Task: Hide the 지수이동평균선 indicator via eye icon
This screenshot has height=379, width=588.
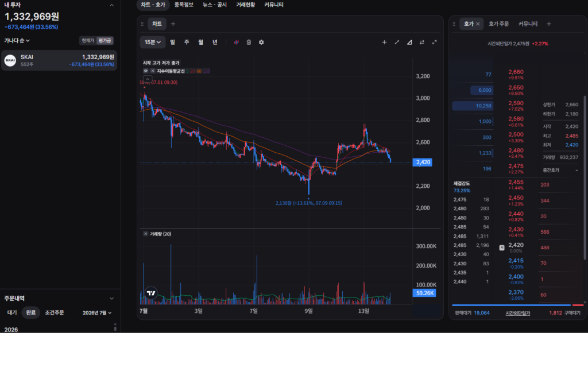Action: click(x=145, y=71)
